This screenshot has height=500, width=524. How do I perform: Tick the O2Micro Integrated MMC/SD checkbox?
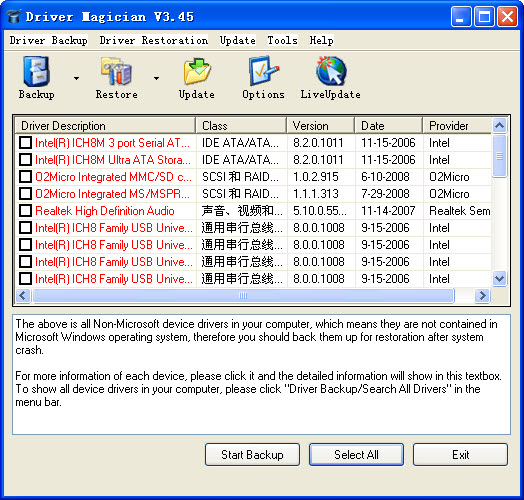pyautogui.click(x=25, y=176)
